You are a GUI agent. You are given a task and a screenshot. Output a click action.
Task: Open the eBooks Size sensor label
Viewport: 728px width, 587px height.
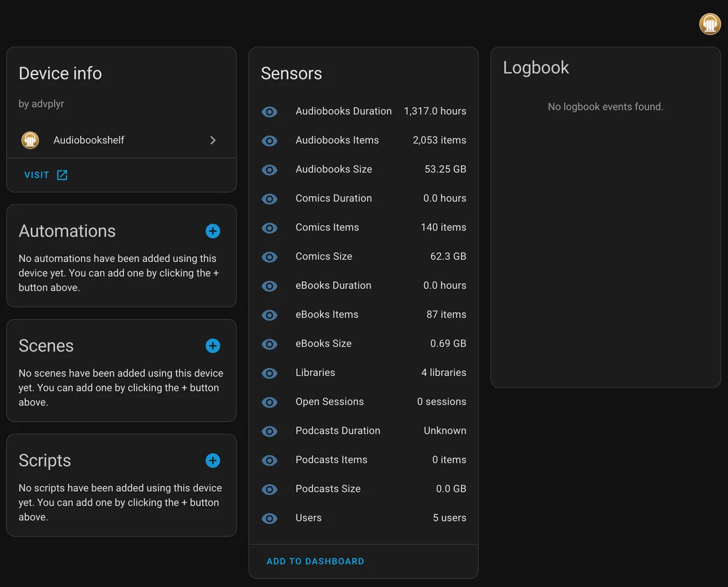point(323,344)
